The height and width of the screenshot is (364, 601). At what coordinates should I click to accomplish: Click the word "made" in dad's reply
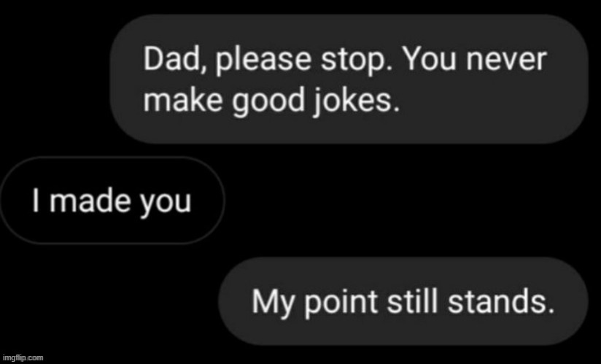pyautogui.click(x=90, y=200)
